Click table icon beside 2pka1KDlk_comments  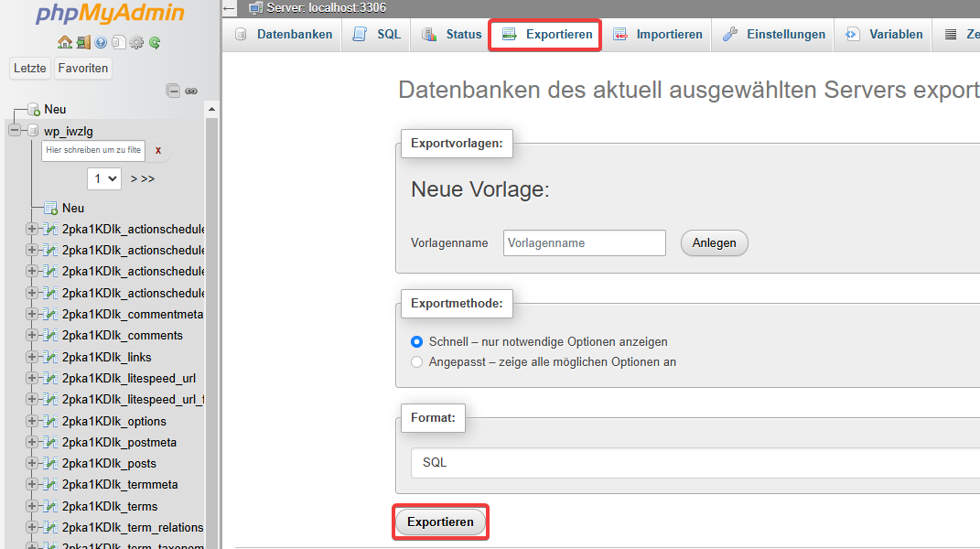tap(50, 335)
